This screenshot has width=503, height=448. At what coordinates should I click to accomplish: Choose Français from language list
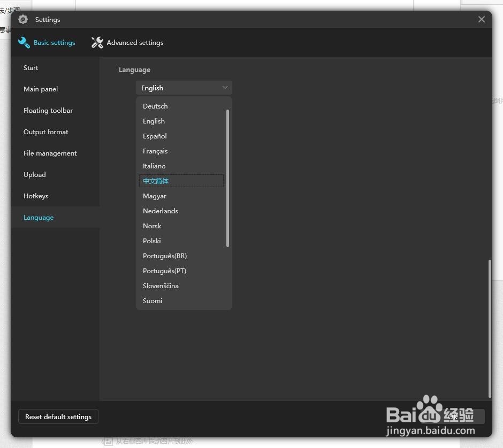point(181,151)
